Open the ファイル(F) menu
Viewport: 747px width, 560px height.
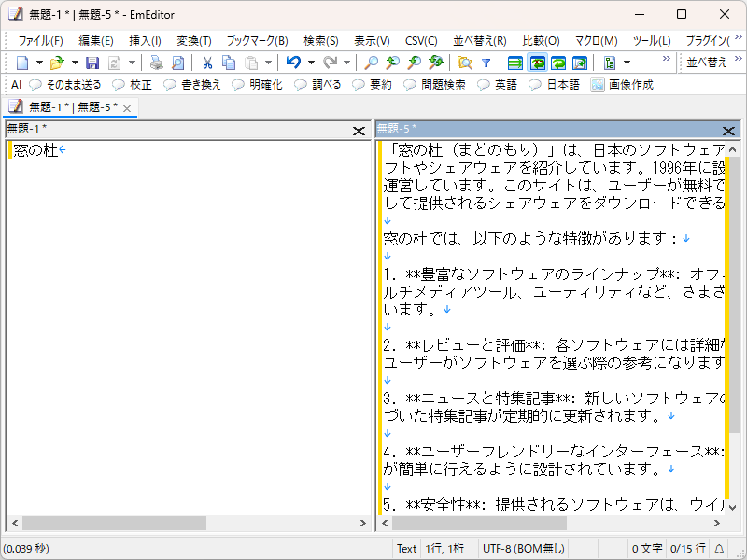point(40,41)
